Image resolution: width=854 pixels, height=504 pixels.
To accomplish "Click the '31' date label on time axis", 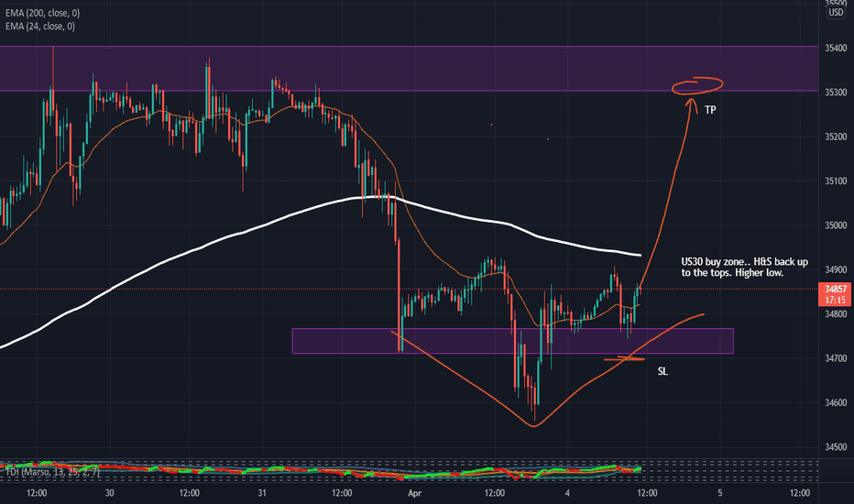I will (x=262, y=493).
